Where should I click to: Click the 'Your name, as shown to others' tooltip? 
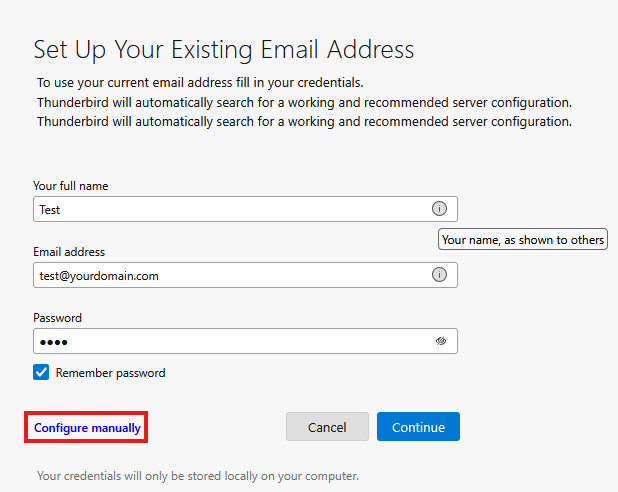523,240
